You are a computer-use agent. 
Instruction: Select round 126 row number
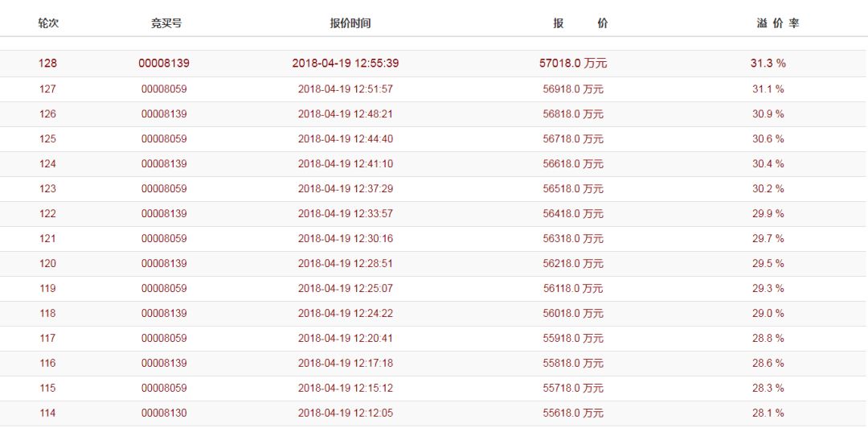pyautogui.click(x=47, y=113)
